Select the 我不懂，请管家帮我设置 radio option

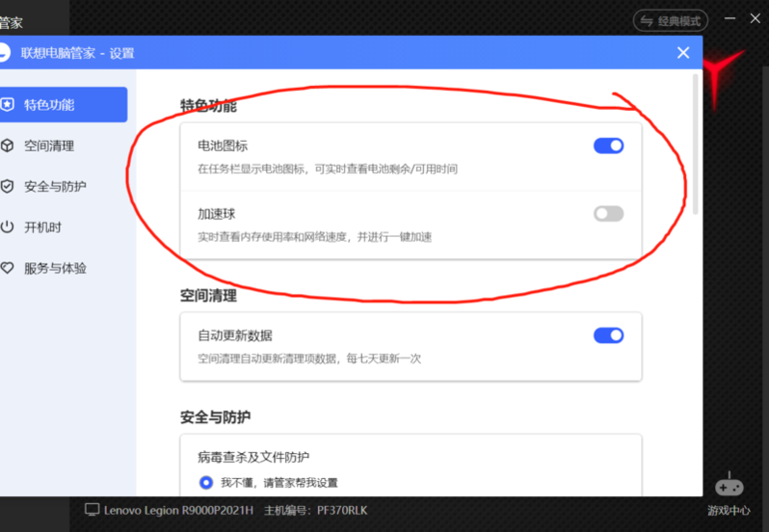point(206,483)
